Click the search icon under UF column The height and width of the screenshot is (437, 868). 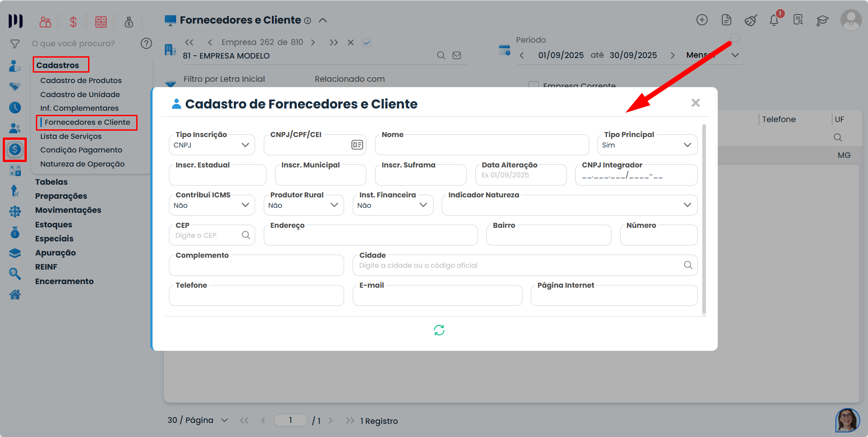pyautogui.click(x=838, y=137)
